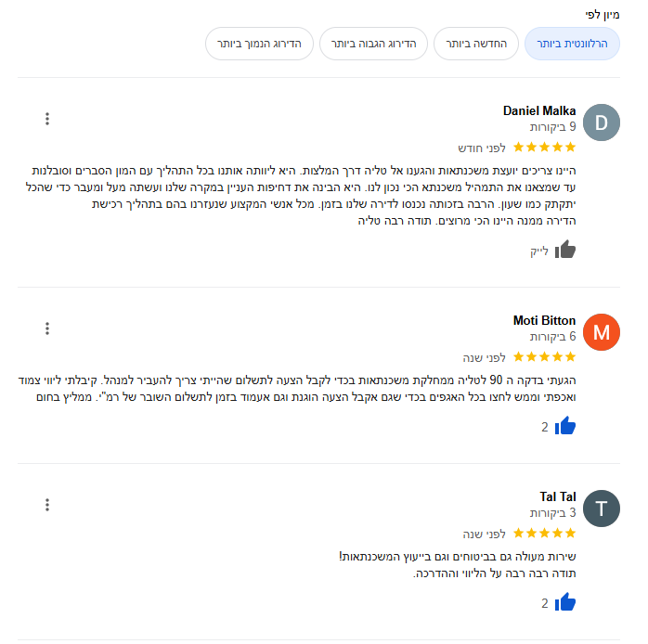
Task: Click the Tal Tal reviewer name
Action: click(x=558, y=496)
